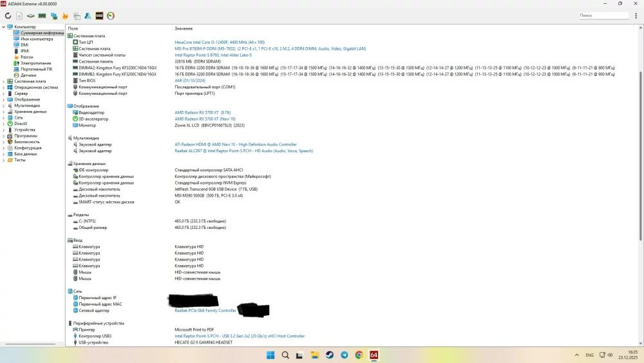Open the flame stability test toolbar icon
The width and height of the screenshot is (644, 363).
65,15
